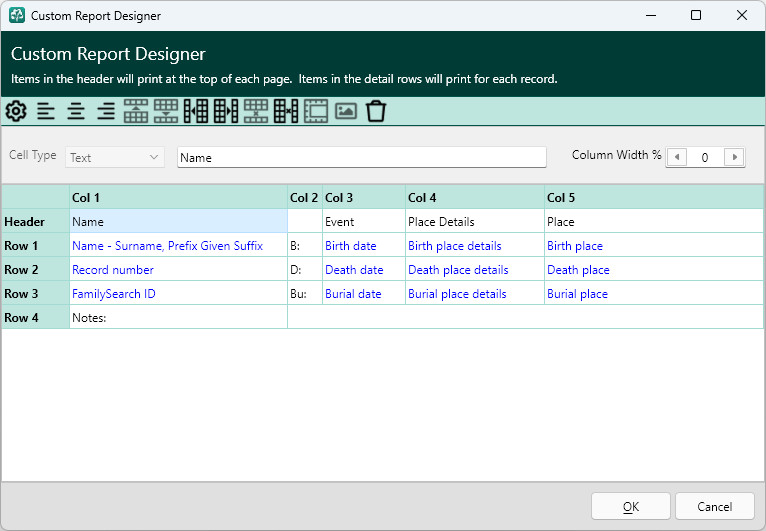Select the 'Burial place details' cell
The width and height of the screenshot is (766, 531).
pyautogui.click(x=475, y=293)
